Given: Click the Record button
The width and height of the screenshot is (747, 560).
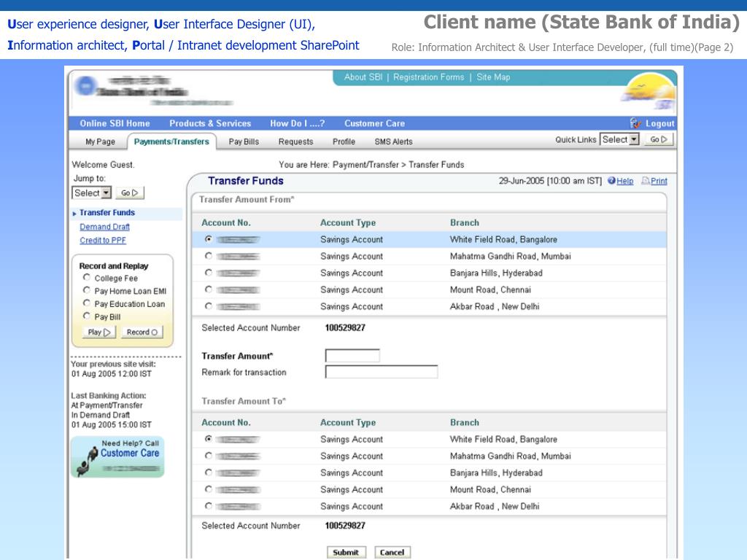Looking at the screenshot, I should point(142,332).
